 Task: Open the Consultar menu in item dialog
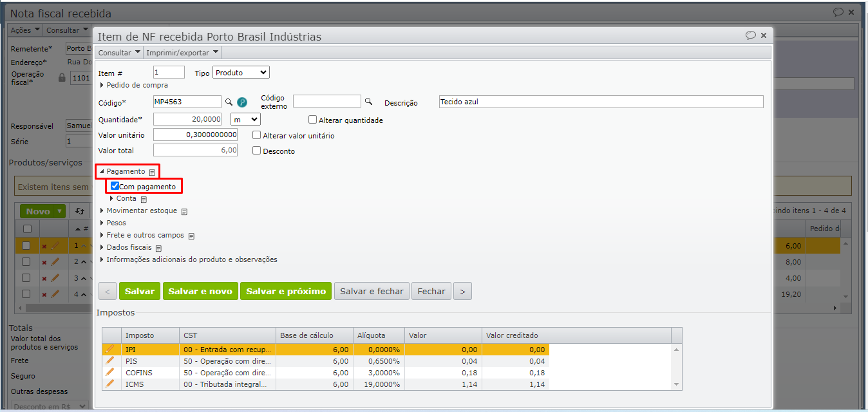pos(118,53)
